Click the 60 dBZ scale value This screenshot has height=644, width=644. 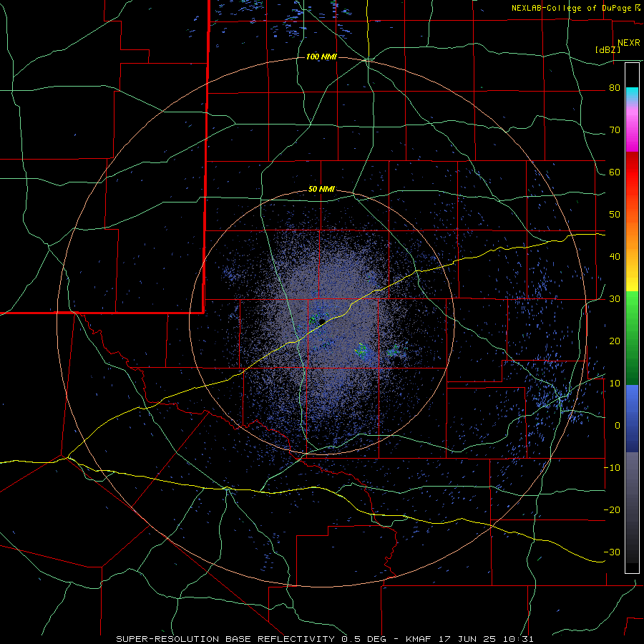click(615, 172)
